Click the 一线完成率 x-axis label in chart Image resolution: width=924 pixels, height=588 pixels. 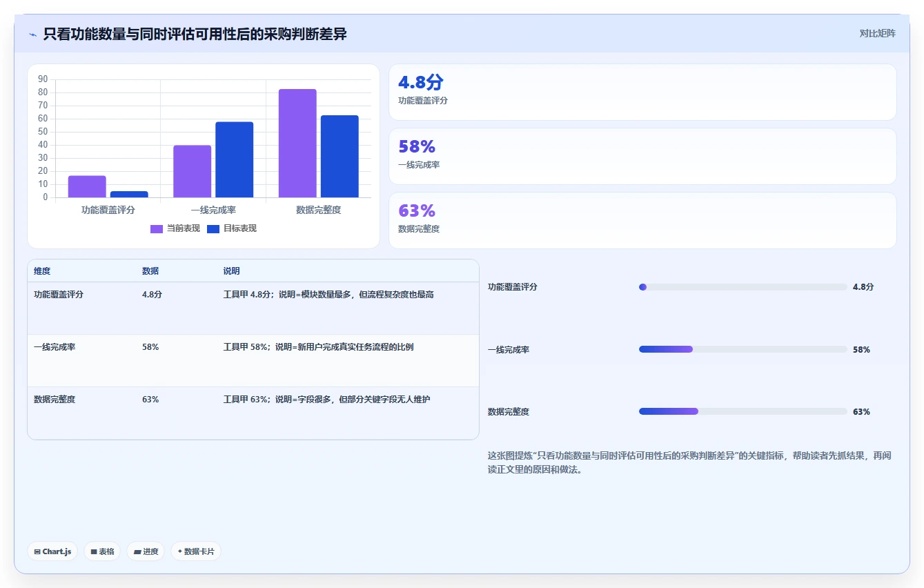213,210
